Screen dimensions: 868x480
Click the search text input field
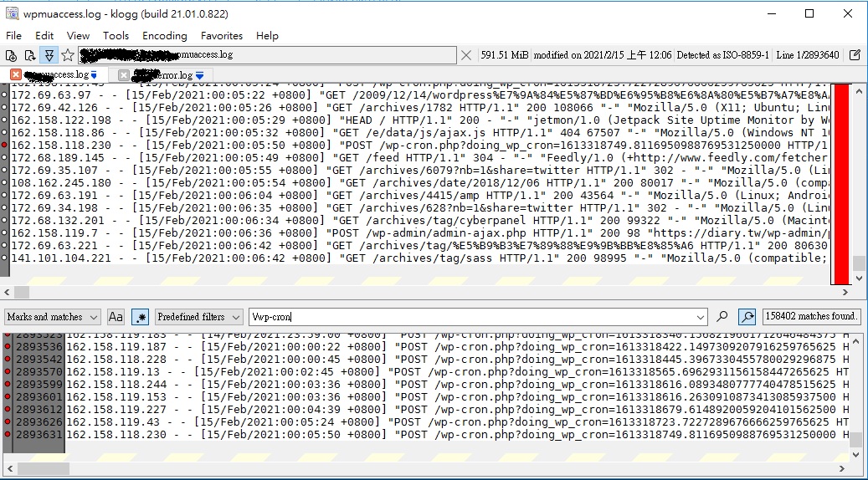(469, 317)
